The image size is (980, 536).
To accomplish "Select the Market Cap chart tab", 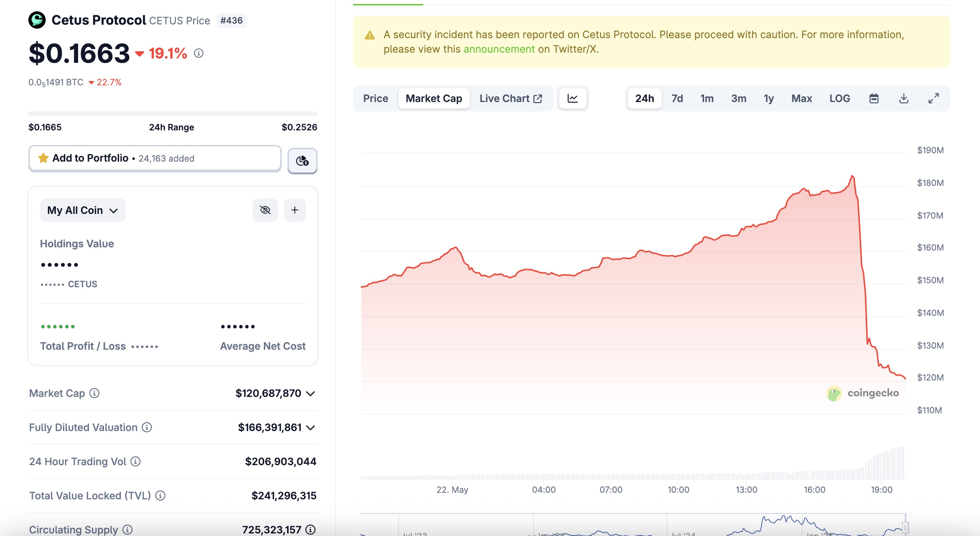I will (x=434, y=98).
